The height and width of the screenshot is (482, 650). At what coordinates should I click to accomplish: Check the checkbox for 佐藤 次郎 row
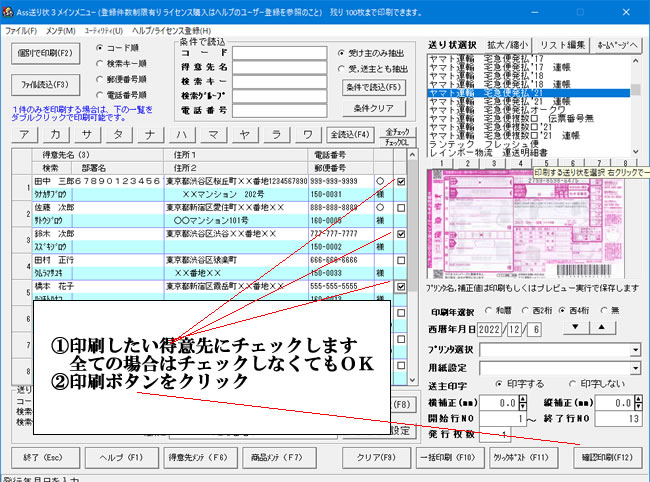[401, 208]
